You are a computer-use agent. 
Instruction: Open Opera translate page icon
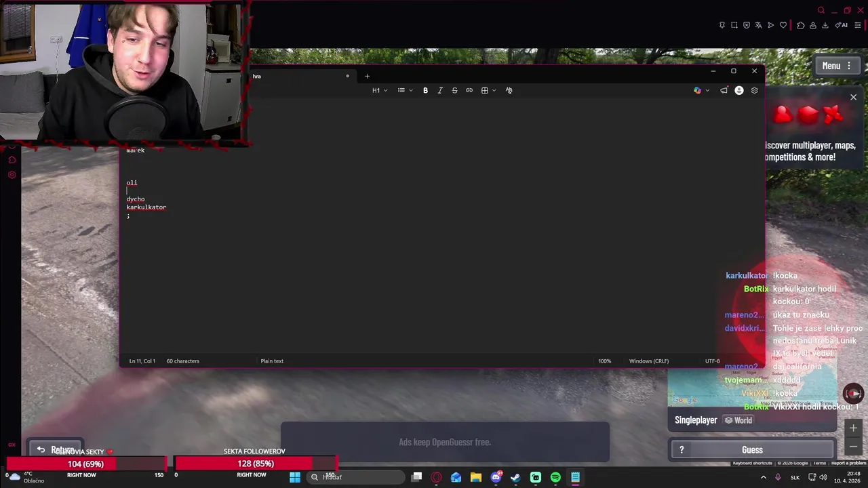coord(759,25)
